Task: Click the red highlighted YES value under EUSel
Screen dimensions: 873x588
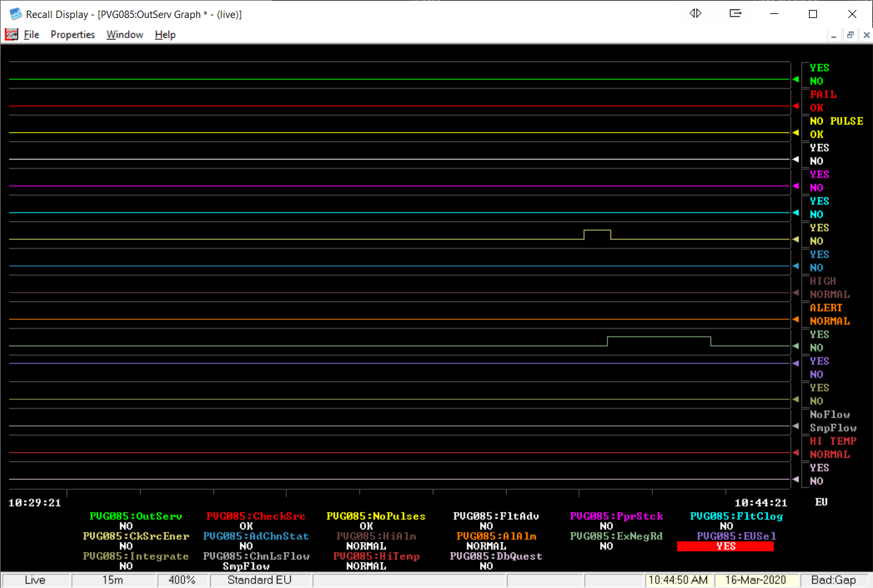Action: [726, 546]
